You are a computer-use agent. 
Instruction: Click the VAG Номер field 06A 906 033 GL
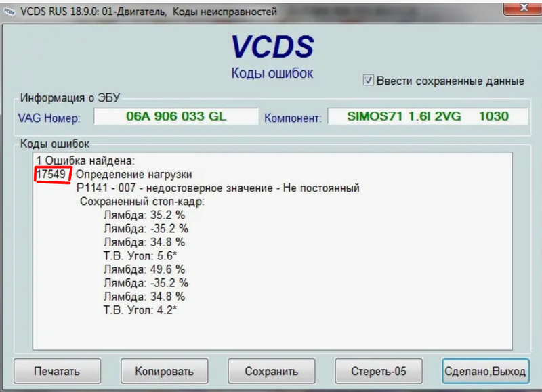point(176,116)
